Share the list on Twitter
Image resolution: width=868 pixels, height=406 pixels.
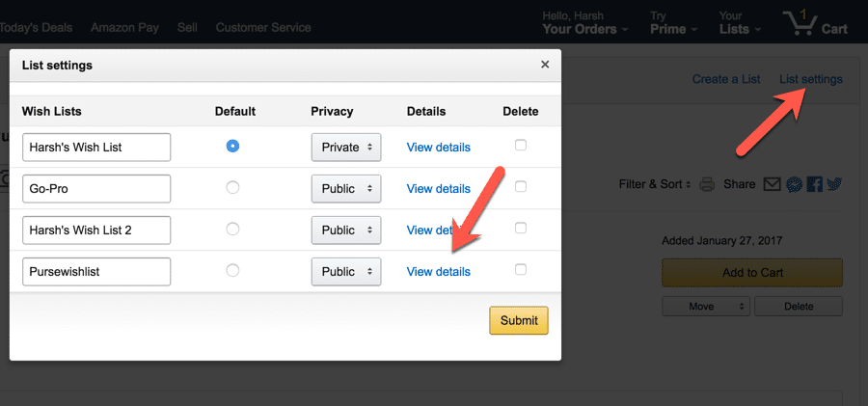click(834, 184)
